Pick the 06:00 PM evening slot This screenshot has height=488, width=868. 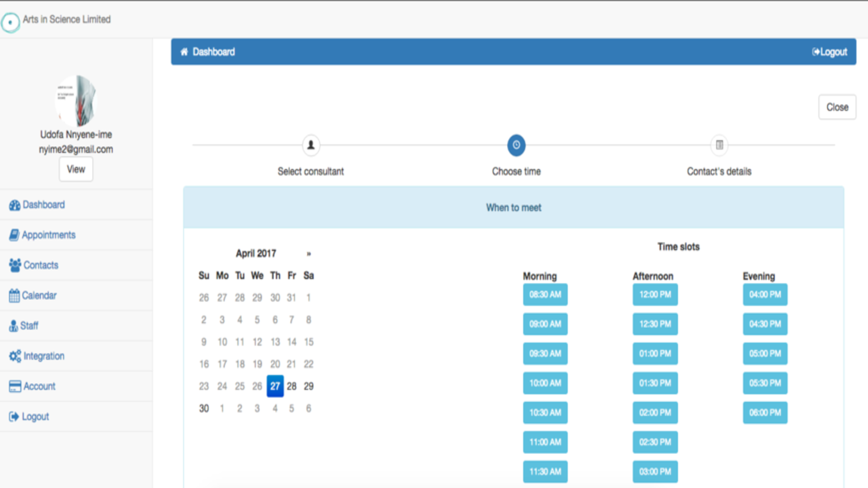pyautogui.click(x=765, y=413)
